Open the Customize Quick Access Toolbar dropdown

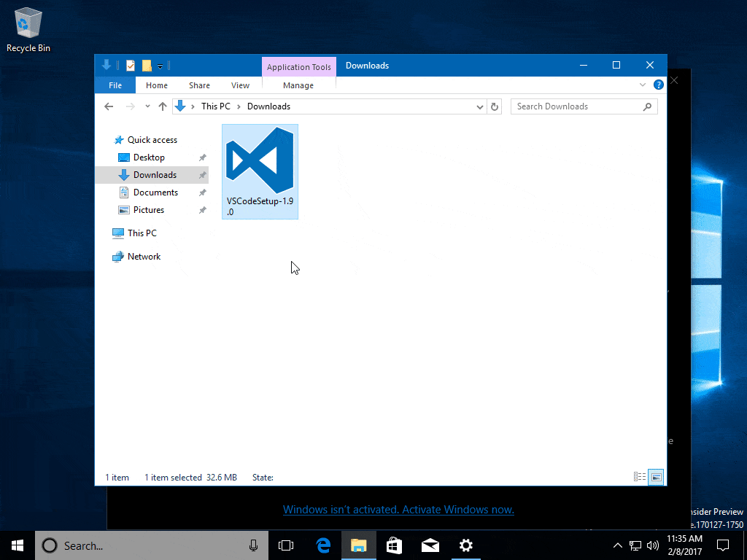click(160, 65)
